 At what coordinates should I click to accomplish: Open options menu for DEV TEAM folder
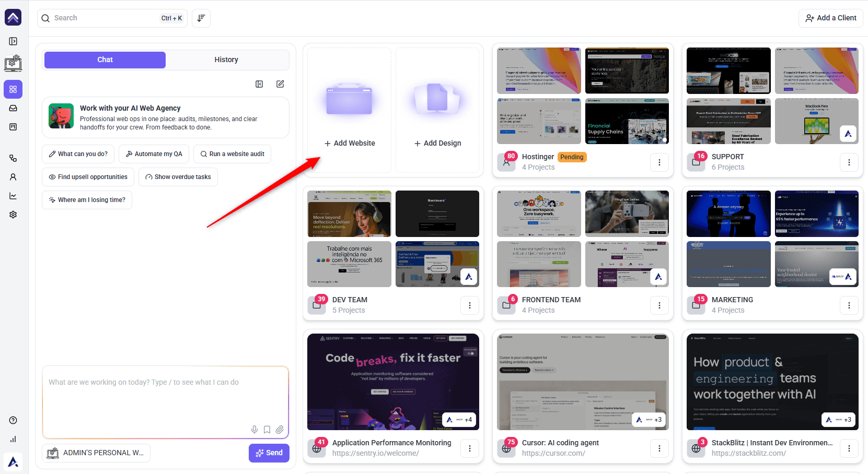click(x=470, y=305)
